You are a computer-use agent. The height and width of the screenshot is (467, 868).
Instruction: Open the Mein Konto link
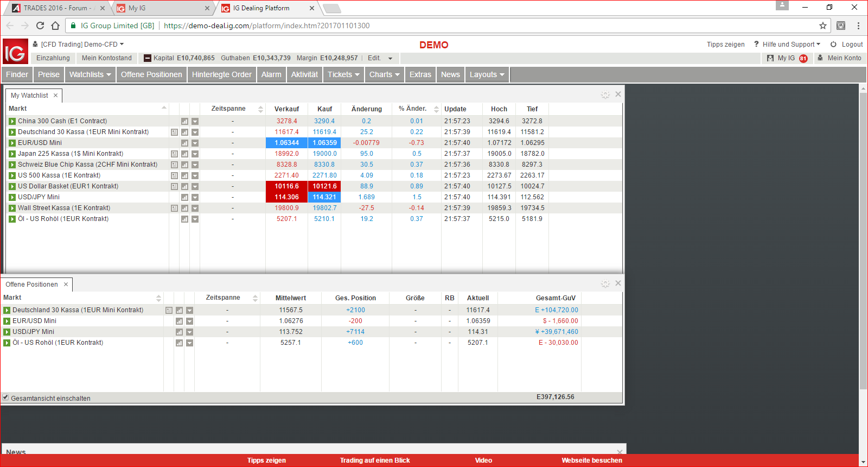[x=839, y=58]
